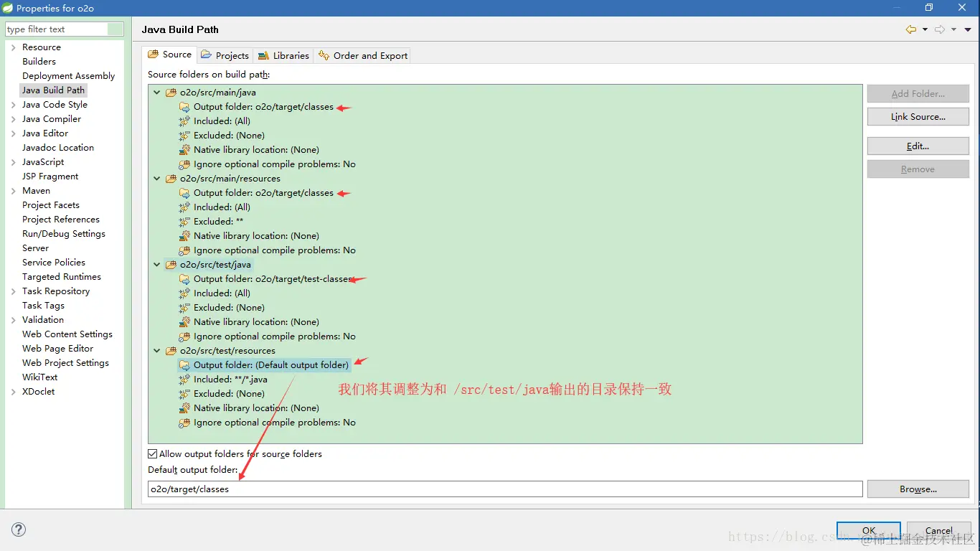Select Excluded: ** row
980x551 pixels.
tap(211, 222)
